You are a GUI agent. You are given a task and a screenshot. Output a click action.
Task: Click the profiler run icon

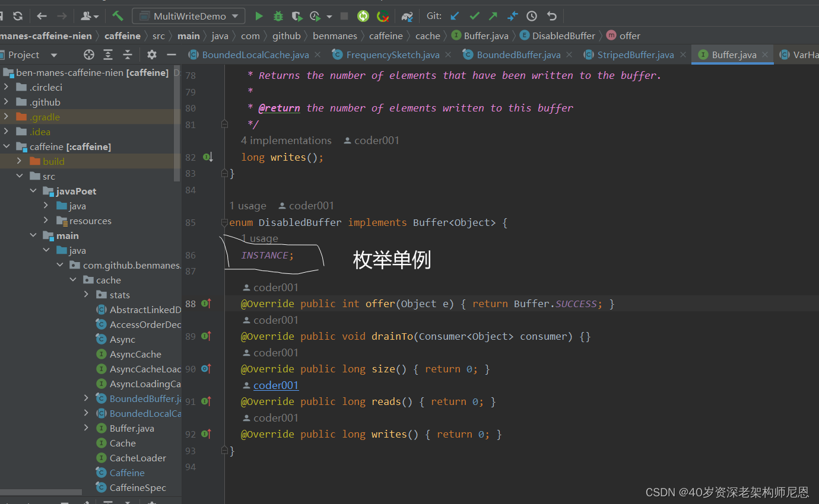click(315, 16)
